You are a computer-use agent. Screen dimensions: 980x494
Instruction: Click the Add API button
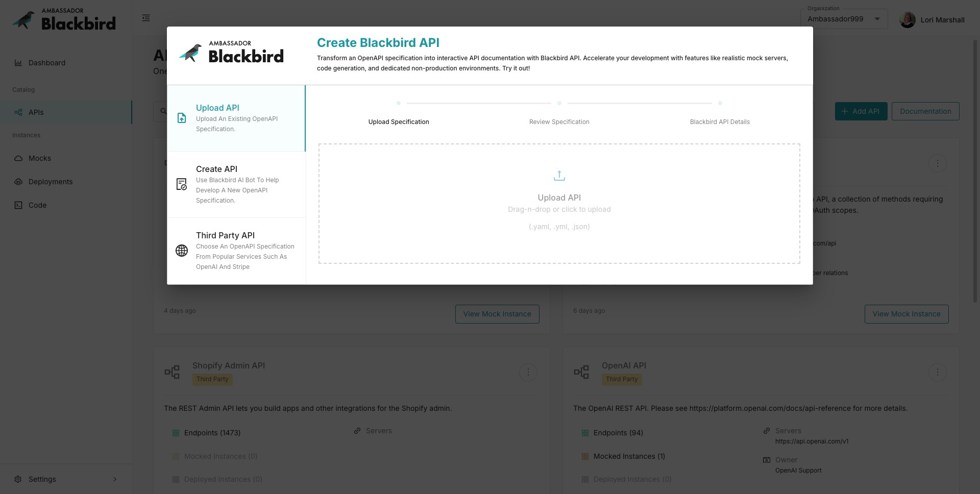861,111
